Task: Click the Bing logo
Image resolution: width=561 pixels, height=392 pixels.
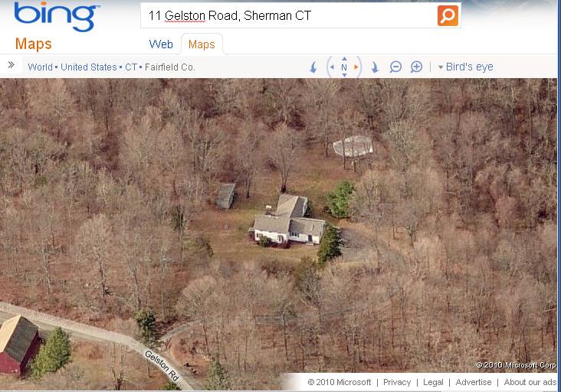Action: pyautogui.click(x=57, y=16)
